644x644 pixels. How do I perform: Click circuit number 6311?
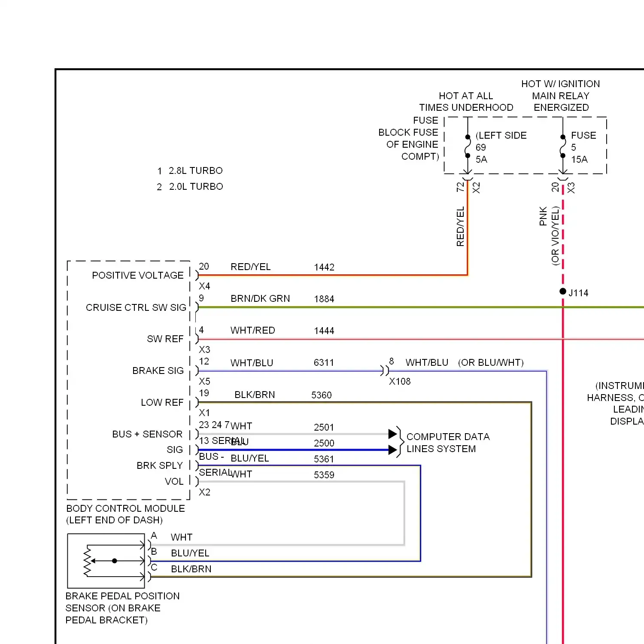pos(324,362)
